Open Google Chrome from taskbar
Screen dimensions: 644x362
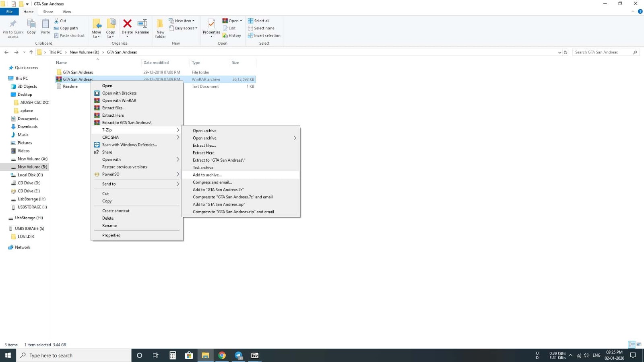[222, 355]
